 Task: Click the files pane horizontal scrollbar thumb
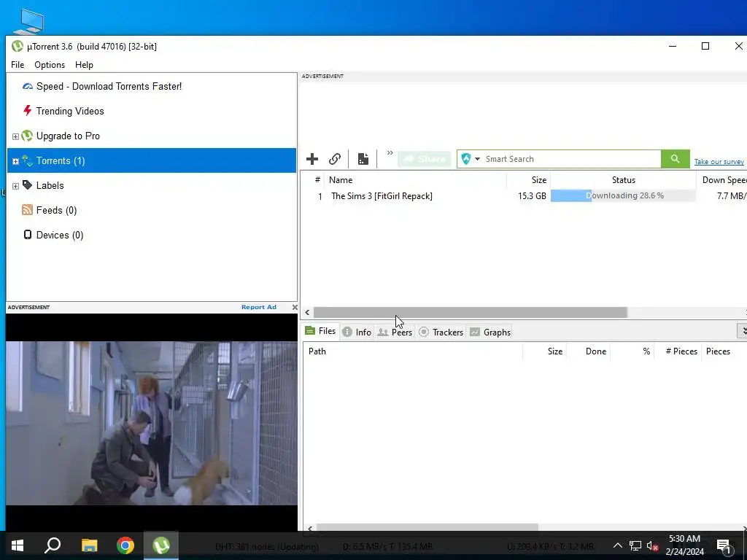coord(427,528)
